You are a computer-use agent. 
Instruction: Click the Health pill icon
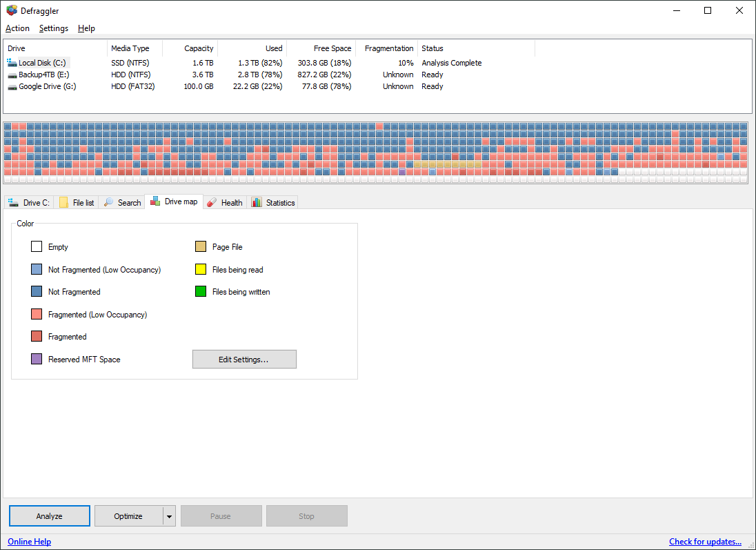(212, 203)
